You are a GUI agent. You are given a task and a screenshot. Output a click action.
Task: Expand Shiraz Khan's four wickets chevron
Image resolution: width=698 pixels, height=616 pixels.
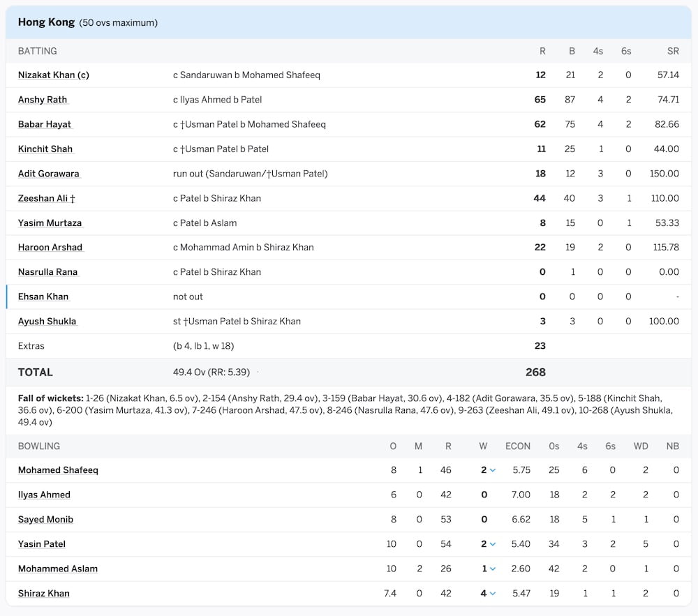(493, 594)
